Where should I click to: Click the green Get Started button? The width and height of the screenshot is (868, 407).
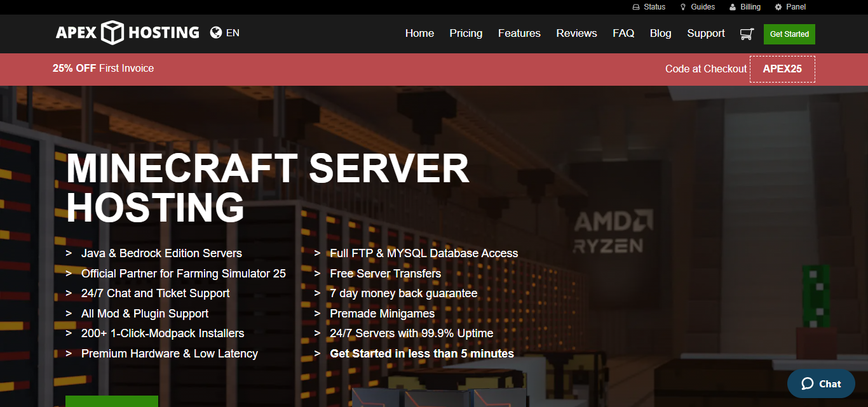[x=789, y=34]
